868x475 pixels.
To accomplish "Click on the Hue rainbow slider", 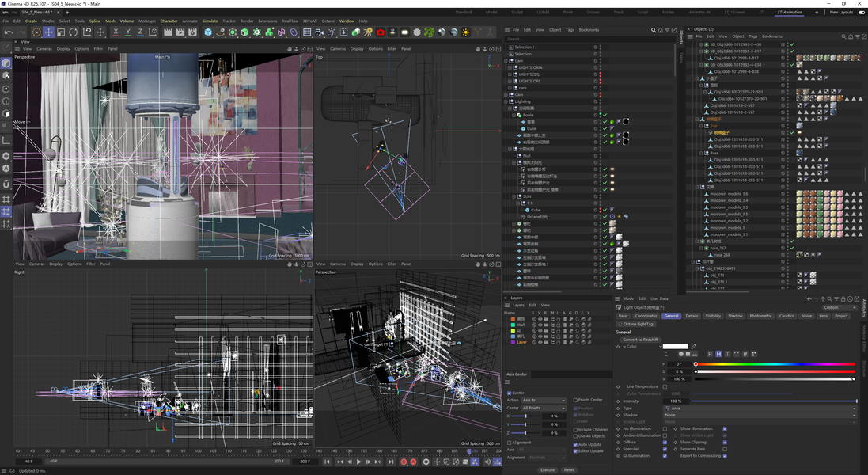I will tap(775, 364).
